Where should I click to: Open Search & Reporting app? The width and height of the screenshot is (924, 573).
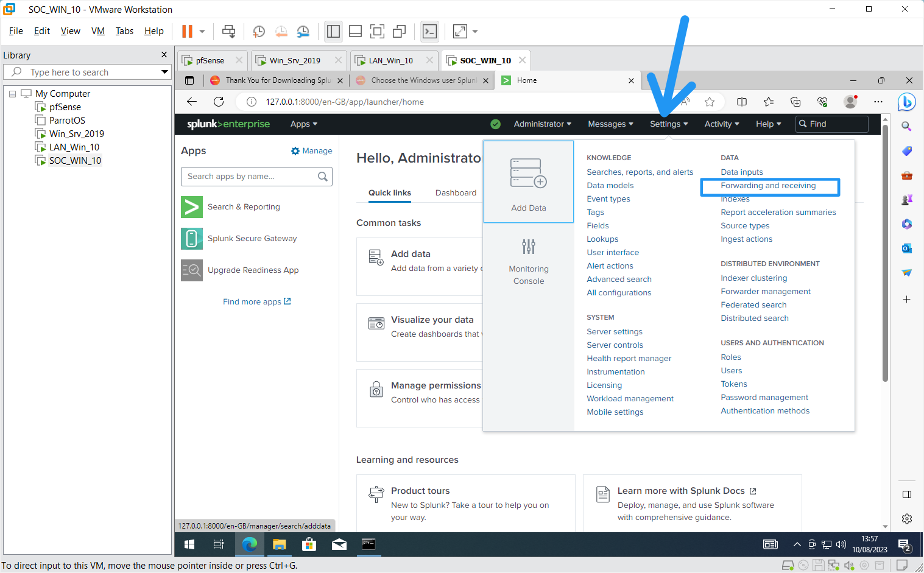[244, 207]
